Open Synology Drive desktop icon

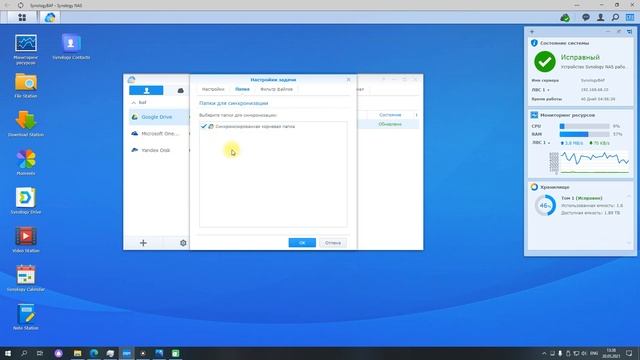(x=26, y=201)
